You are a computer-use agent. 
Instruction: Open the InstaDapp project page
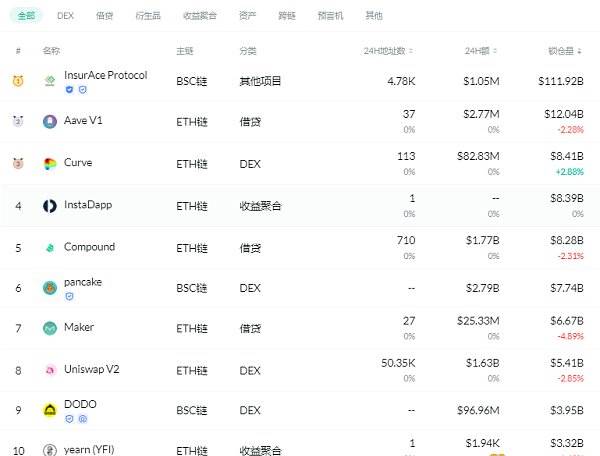88,205
